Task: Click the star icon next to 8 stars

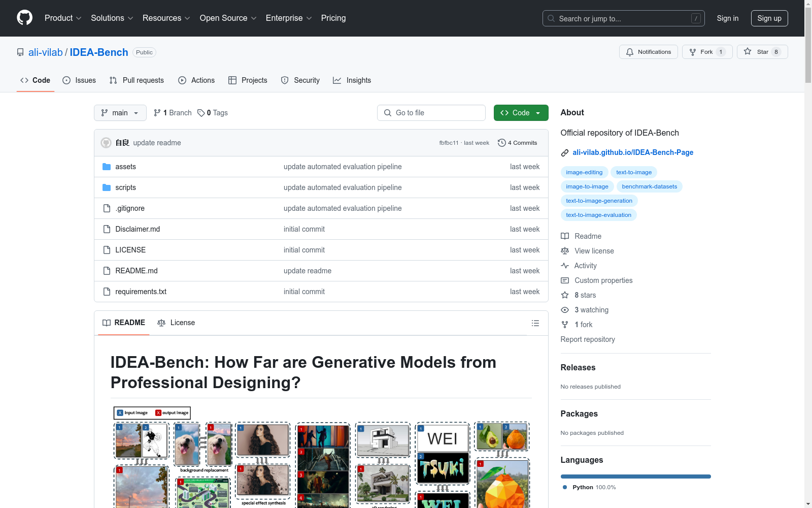Action: point(565,295)
